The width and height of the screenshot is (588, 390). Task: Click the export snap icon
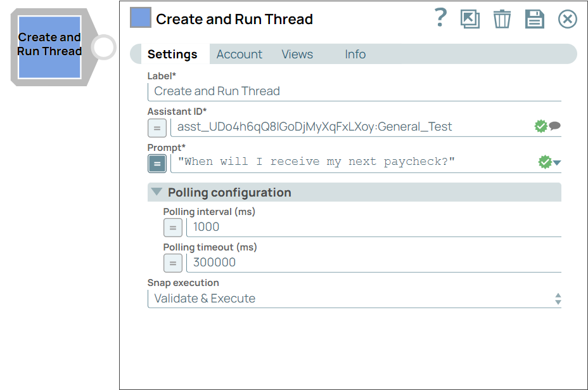[470, 19]
